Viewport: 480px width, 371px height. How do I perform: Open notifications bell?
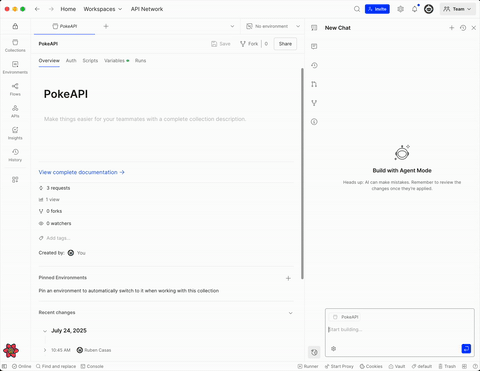coord(414,9)
